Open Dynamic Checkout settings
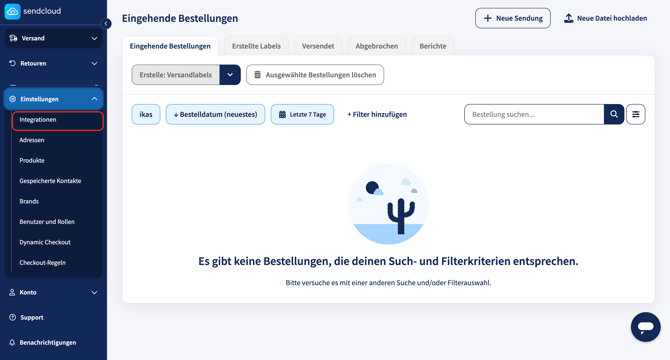Screen dimensions: 670x360 point(45,243)
